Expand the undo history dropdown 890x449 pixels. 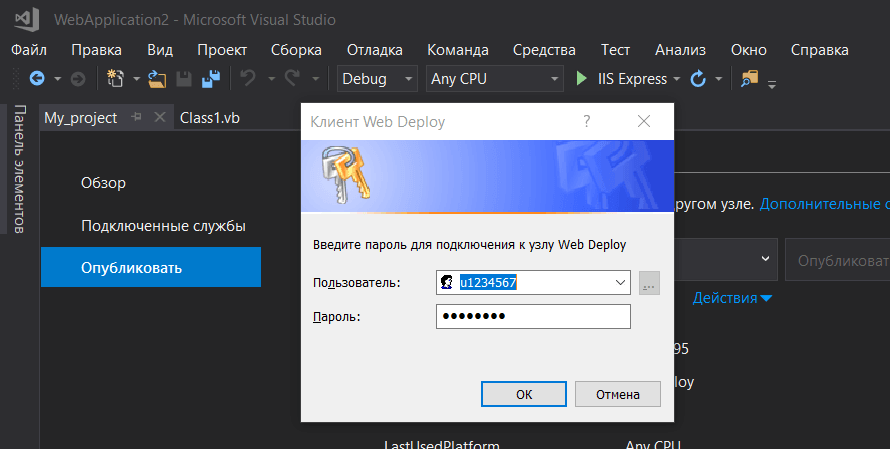click(271, 79)
